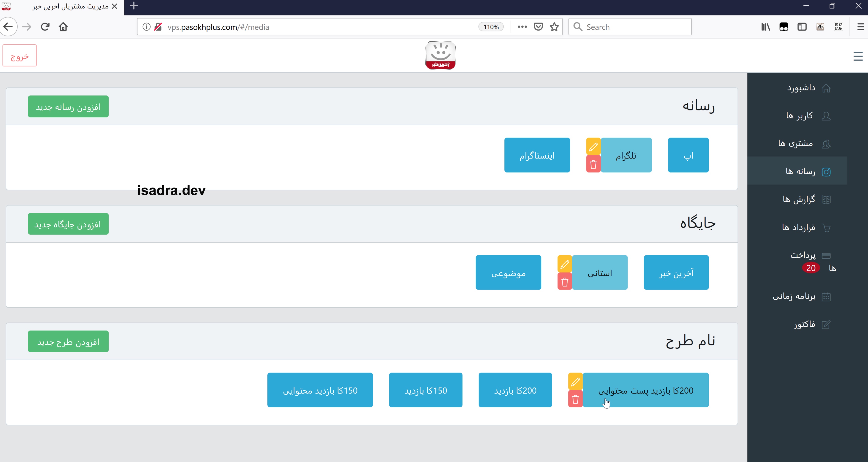Edit the 200کا بازدید پست محتوایی plan
868x462 pixels.
tap(575, 382)
